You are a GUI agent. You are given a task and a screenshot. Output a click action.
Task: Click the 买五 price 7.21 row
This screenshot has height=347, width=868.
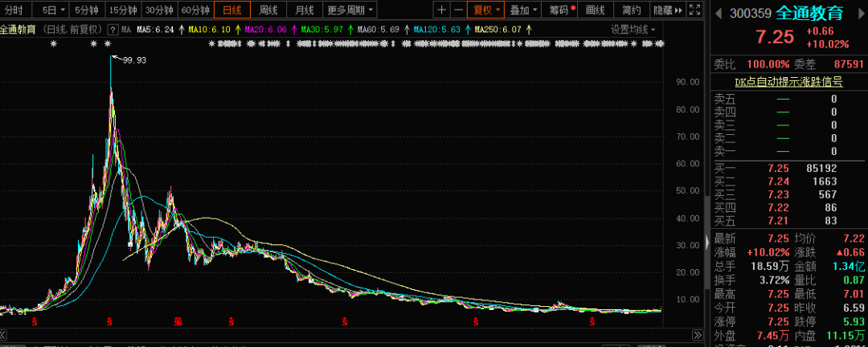[x=789, y=222]
